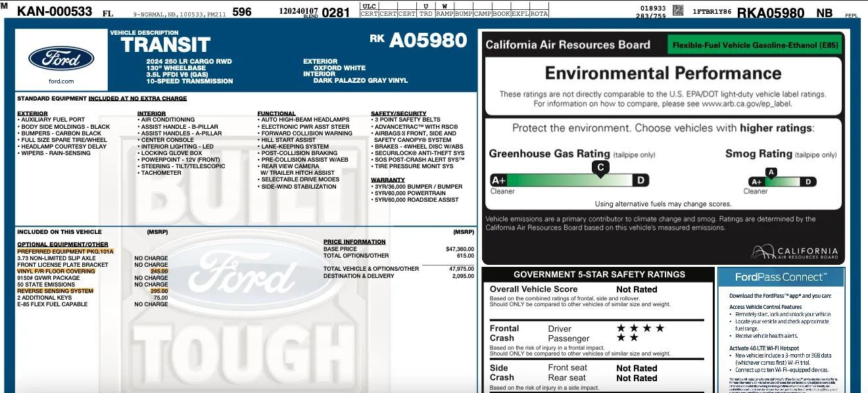Open the ford.com link under the logo
Viewport: 868px width, 393px height.
[x=60, y=81]
